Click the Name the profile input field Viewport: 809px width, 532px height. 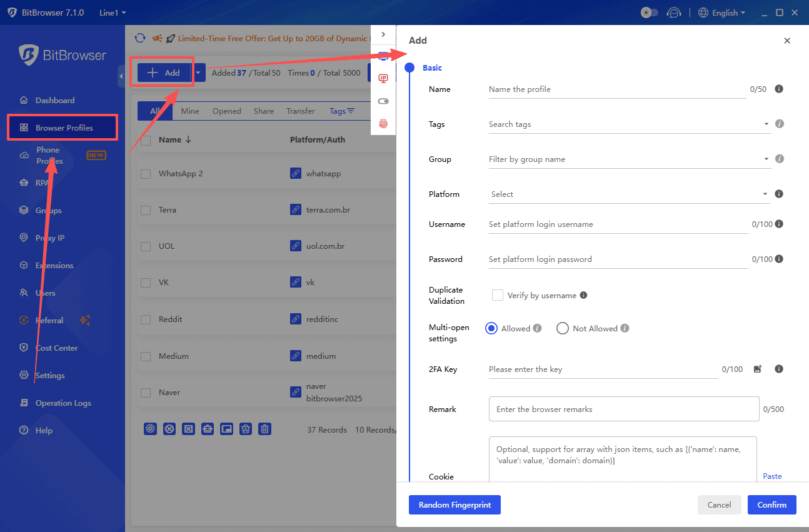click(x=616, y=89)
